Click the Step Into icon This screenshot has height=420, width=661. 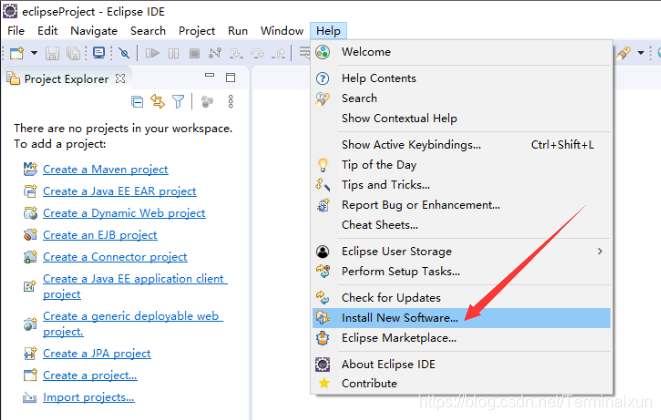[236, 53]
